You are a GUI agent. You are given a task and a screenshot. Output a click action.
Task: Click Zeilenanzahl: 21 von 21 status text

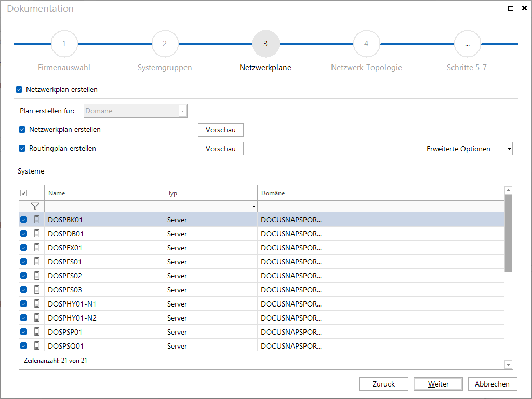[56, 361]
